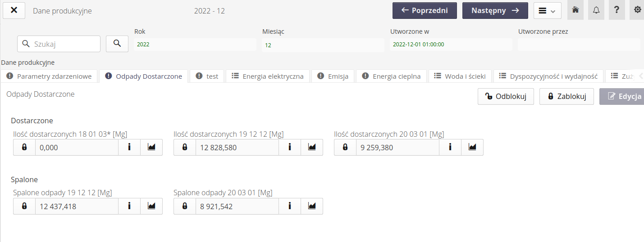
Task: Show chart for Ilość dostarczonych 19 12 12
Action: (312, 147)
